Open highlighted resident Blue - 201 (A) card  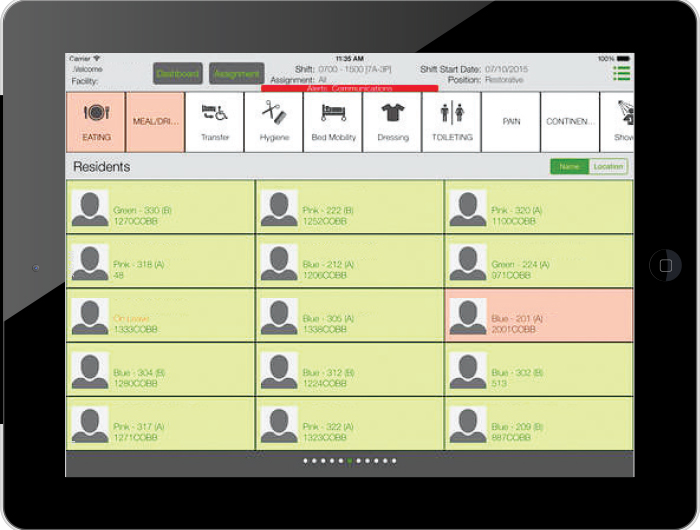pyautogui.click(x=539, y=315)
